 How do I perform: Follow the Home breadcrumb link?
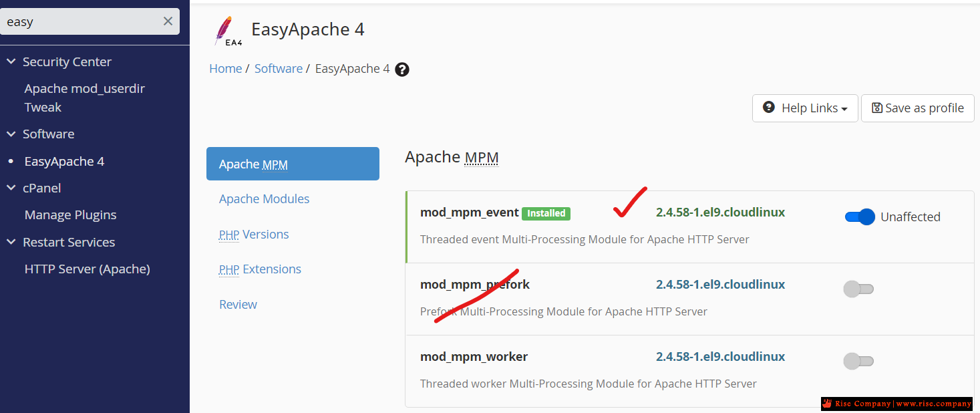click(226, 68)
